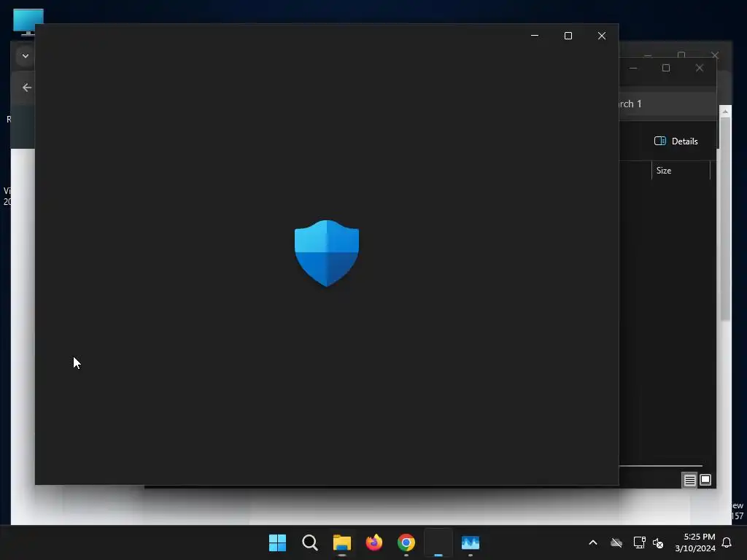
Task: Maximize the File Explorer window
Action: coord(666,68)
